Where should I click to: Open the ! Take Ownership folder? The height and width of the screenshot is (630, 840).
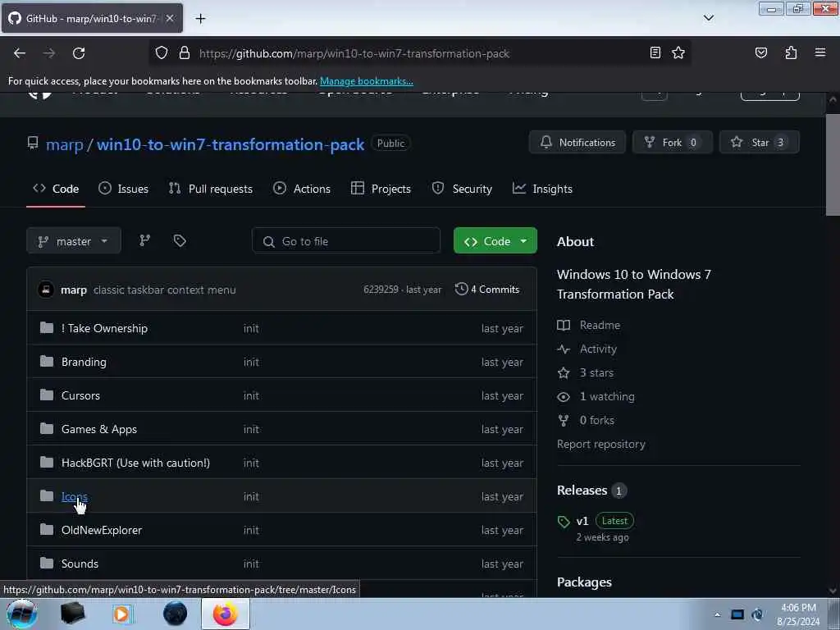tap(104, 328)
